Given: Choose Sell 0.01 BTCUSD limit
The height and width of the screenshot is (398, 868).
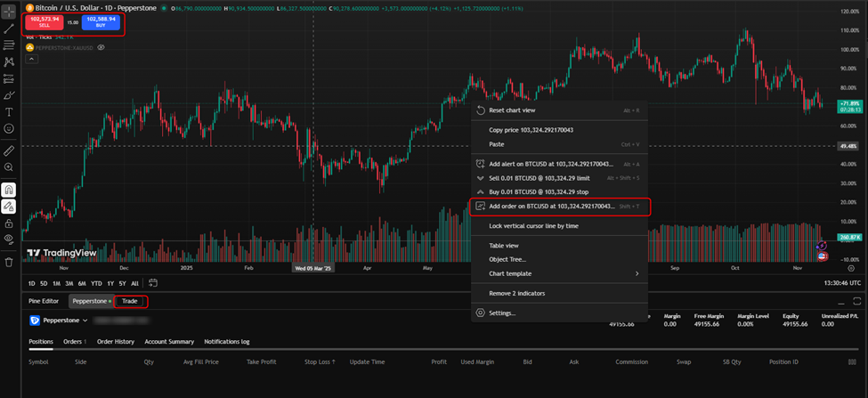Looking at the screenshot, I should pyautogui.click(x=559, y=178).
